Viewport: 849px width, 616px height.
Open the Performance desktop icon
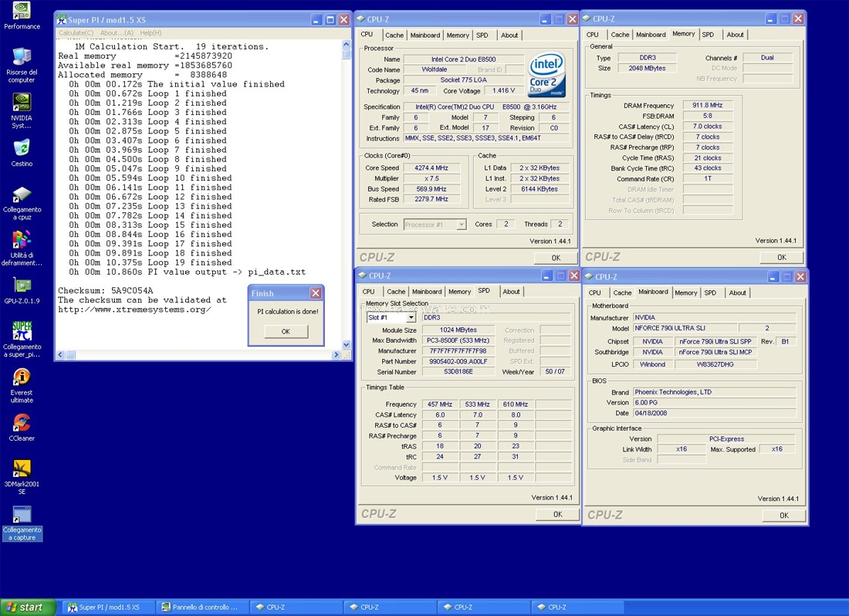tap(22, 15)
